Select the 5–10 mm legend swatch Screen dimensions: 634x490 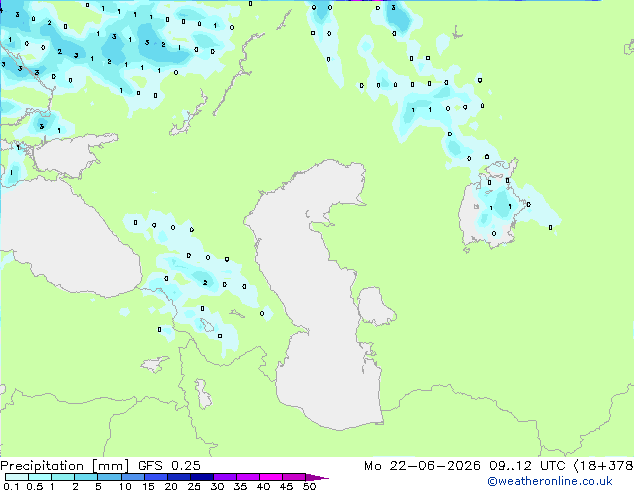(x=109, y=477)
